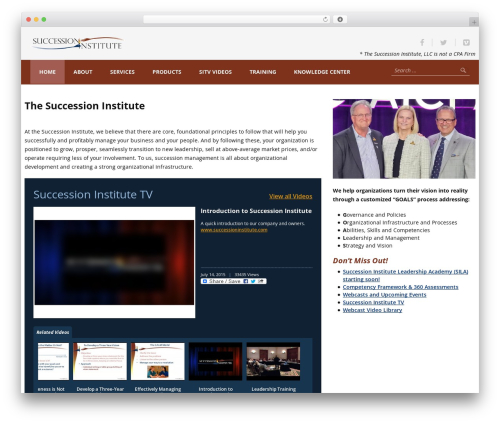Click the email share icon in the share bar
This screenshot has width=500, height=423.
tap(261, 281)
